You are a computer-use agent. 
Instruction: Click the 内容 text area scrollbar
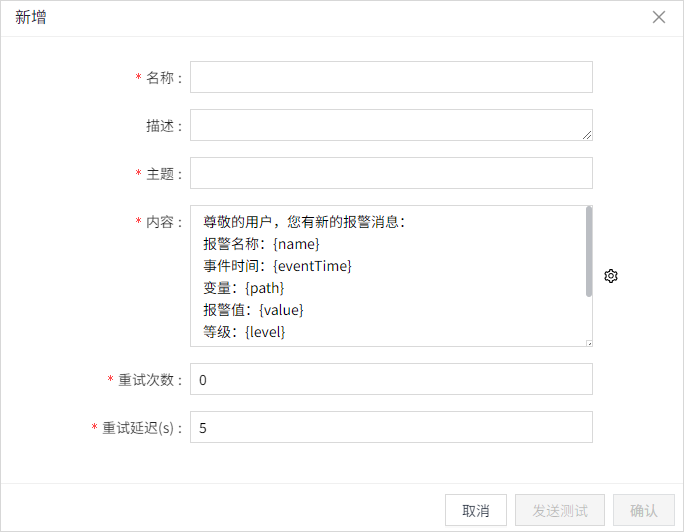pos(588,251)
